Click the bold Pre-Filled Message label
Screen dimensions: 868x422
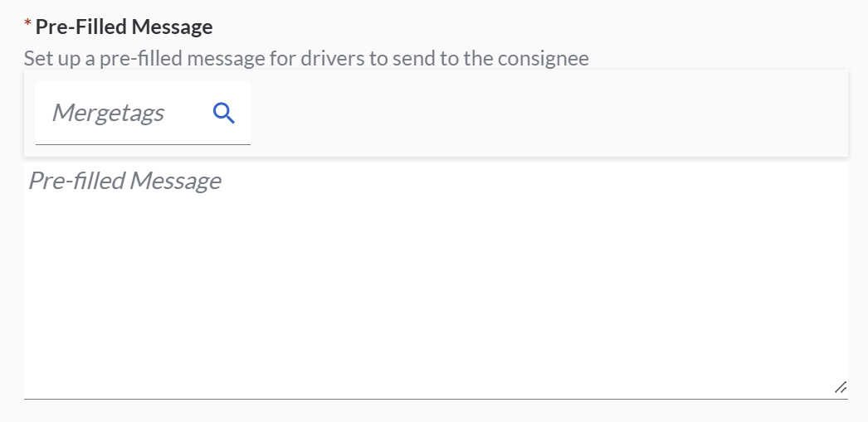point(124,27)
